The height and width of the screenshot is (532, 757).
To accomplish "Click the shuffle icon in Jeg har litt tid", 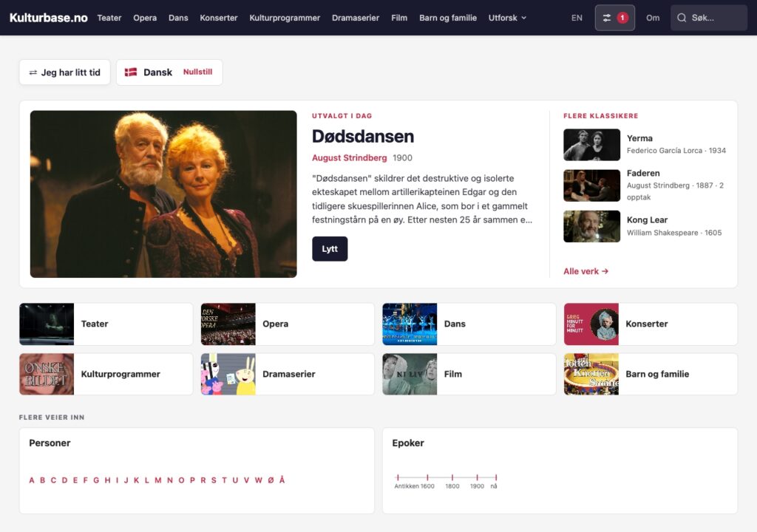I will point(33,72).
